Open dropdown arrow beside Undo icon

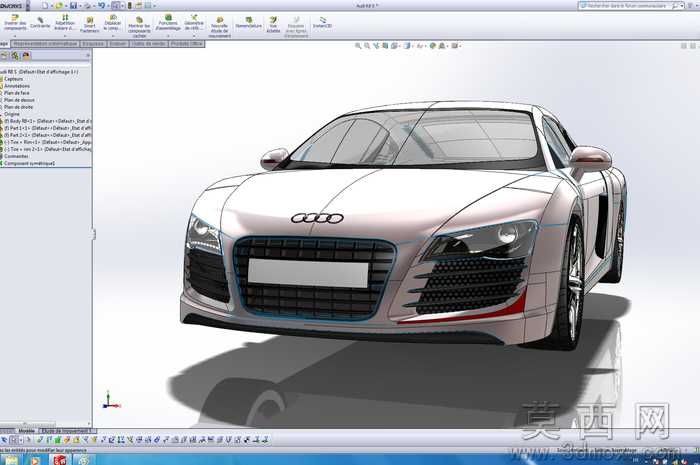coord(108,6)
